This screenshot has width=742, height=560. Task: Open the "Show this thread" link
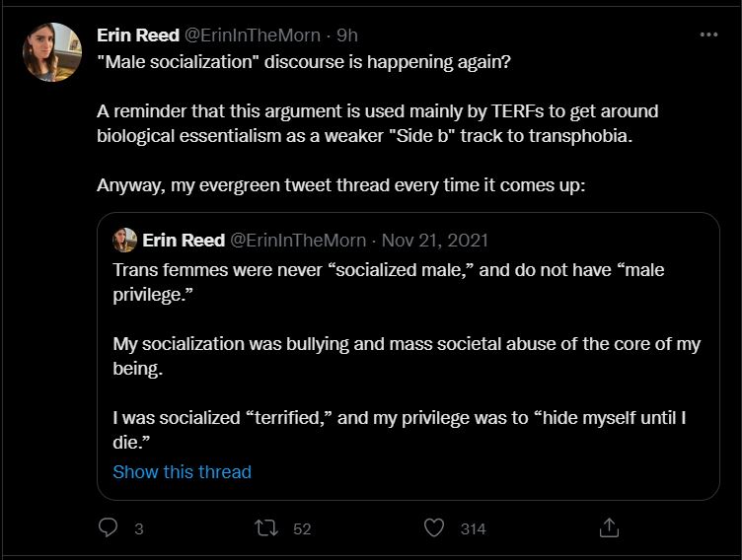182,472
